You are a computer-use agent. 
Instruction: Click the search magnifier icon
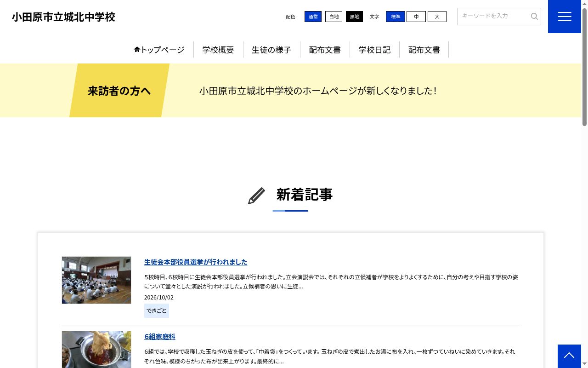(534, 17)
